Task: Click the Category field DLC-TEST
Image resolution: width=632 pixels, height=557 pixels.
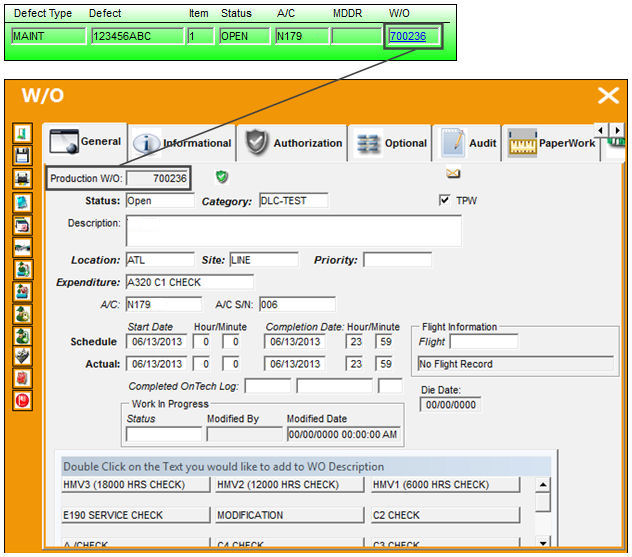Action: 293,200
